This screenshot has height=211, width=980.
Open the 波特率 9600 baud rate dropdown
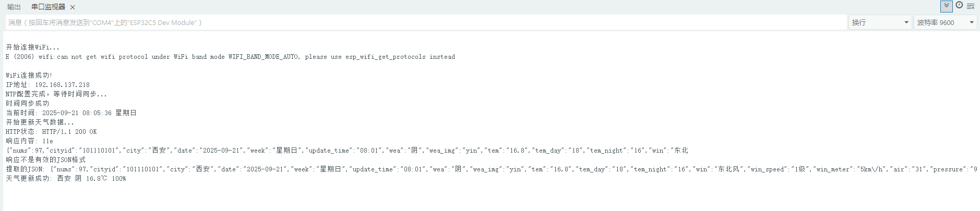[945, 22]
